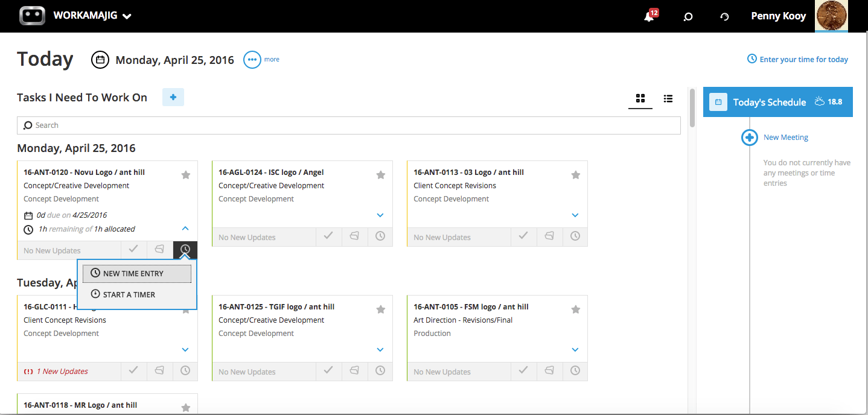Favorite the 16-ANT-0125 TGIF logo task star
The width and height of the screenshot is (868, 415).
[380, 309]
